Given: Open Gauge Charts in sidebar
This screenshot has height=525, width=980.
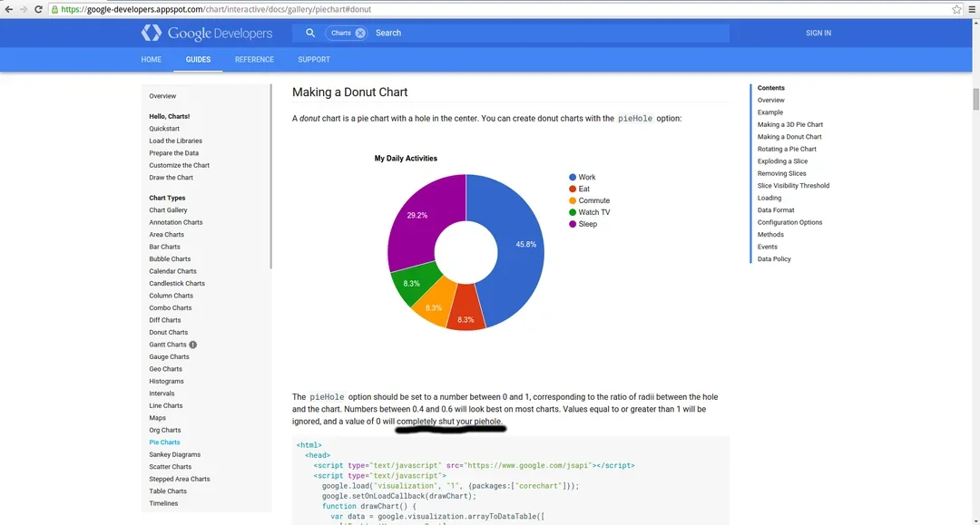Looking at the screenshot, I should tap(170, 357).
